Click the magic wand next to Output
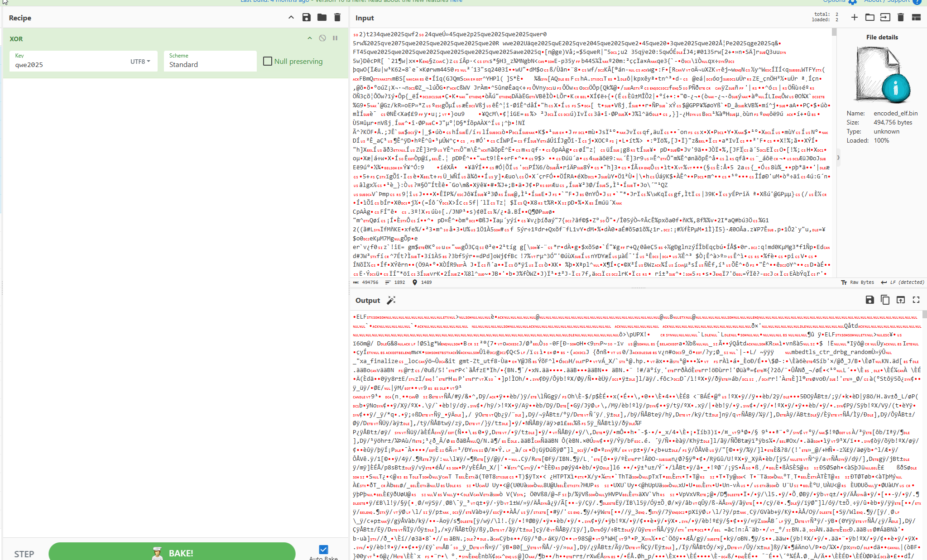This screenshot has width=927, height=560. point(391,300)
